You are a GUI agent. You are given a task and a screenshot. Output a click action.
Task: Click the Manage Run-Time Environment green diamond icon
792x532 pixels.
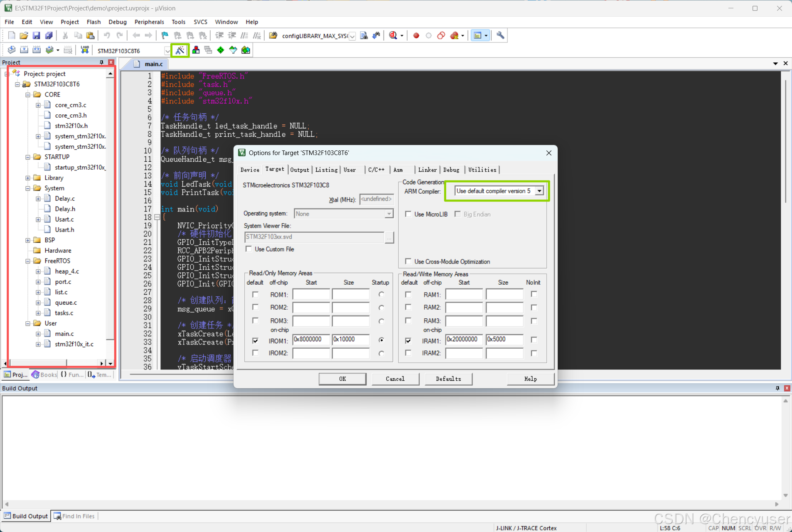pos(221,50)
